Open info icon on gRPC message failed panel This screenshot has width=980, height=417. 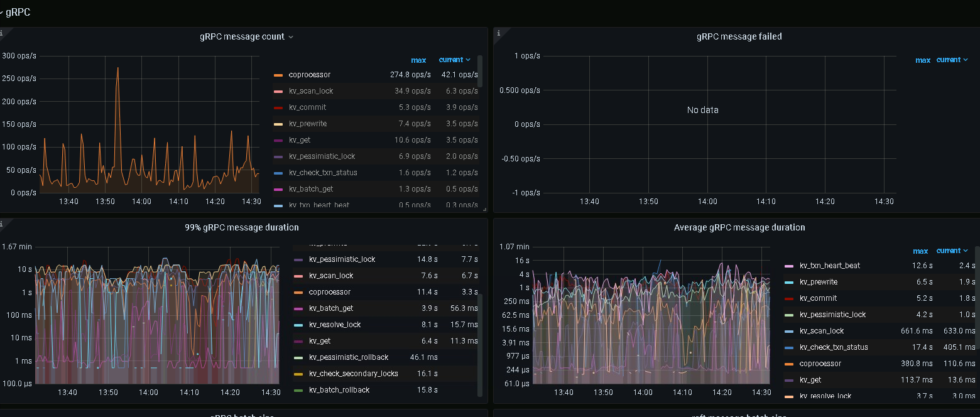coord(498,33)
